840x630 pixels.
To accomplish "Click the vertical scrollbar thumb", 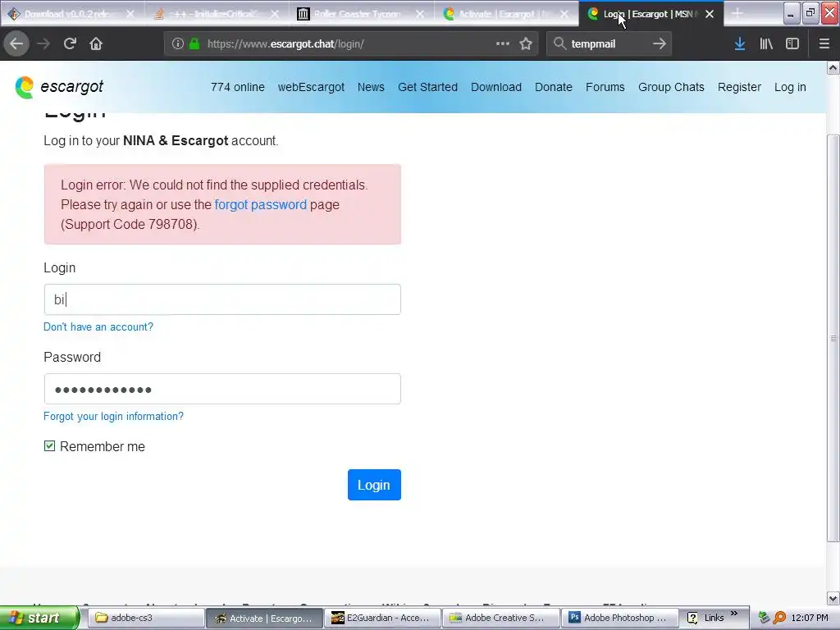I will [833, 338].
